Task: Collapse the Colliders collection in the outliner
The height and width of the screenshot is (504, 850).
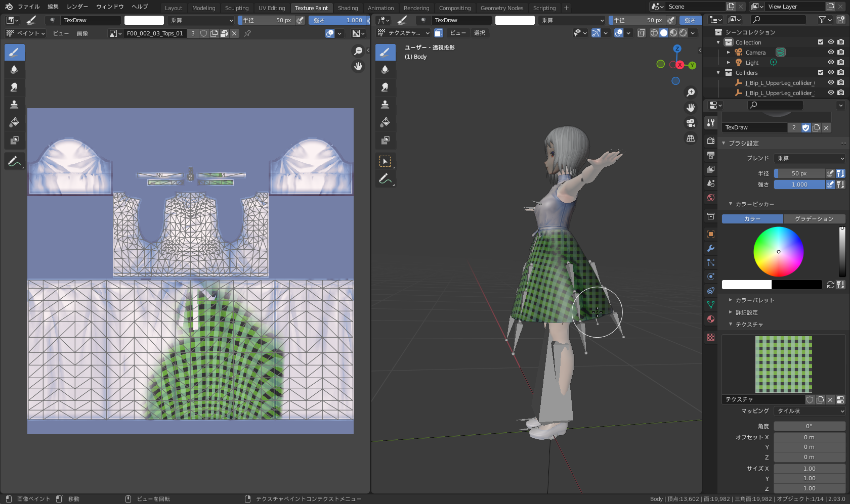Action: 718,72
